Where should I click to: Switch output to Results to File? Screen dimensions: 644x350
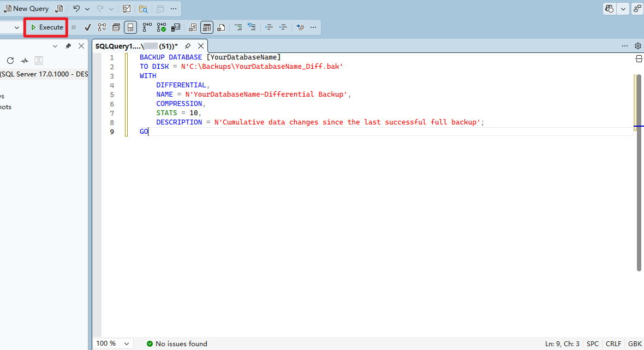(x=221, y=27)
